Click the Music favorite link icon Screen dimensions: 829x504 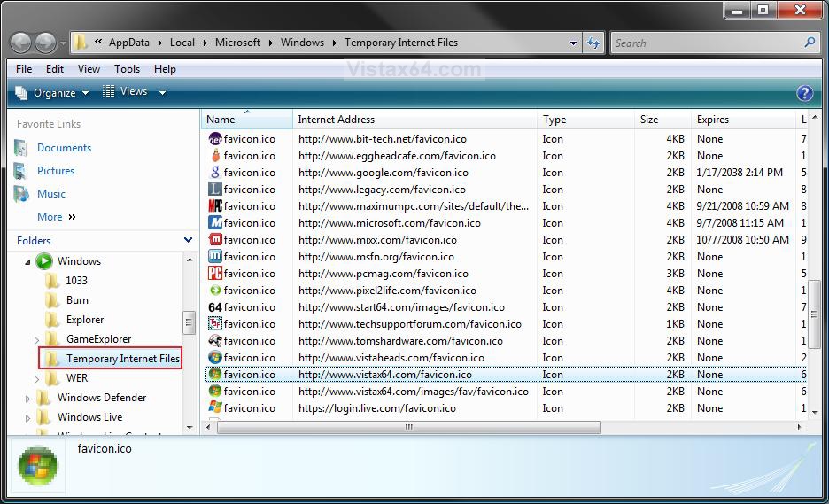pos(20,194)
